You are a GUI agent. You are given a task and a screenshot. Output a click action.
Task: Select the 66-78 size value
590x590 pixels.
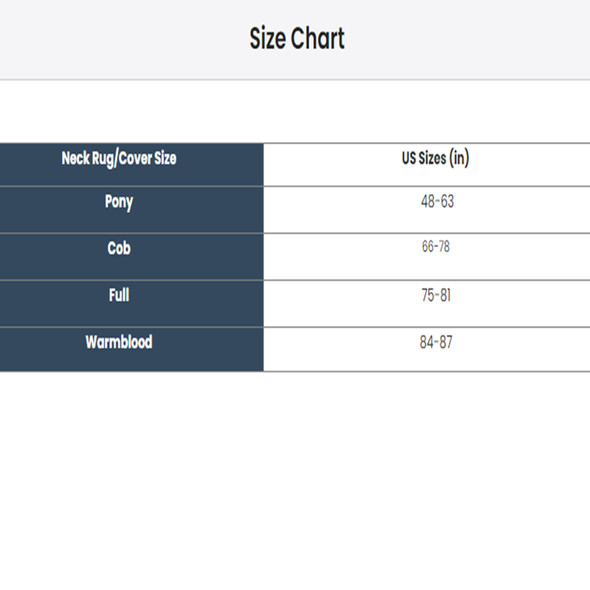click(x=436, y=246)
